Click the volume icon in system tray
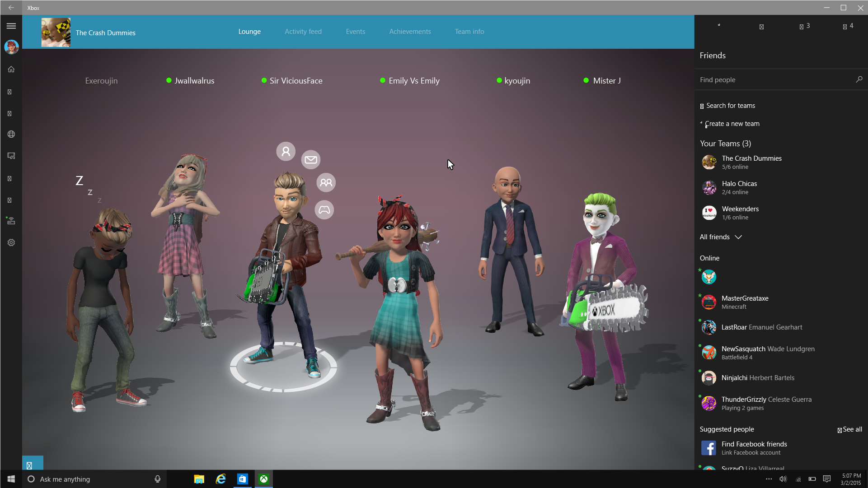868x488 pixels. point(784,479)
